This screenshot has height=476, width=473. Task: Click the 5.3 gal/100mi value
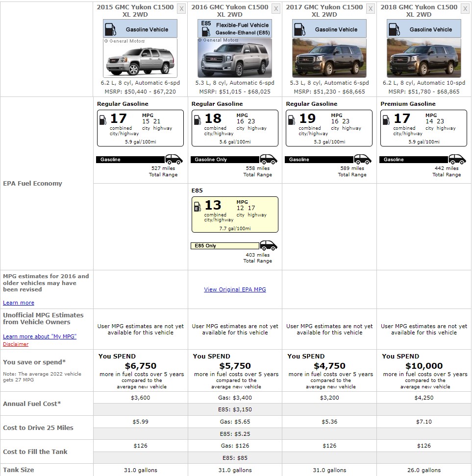329,142
